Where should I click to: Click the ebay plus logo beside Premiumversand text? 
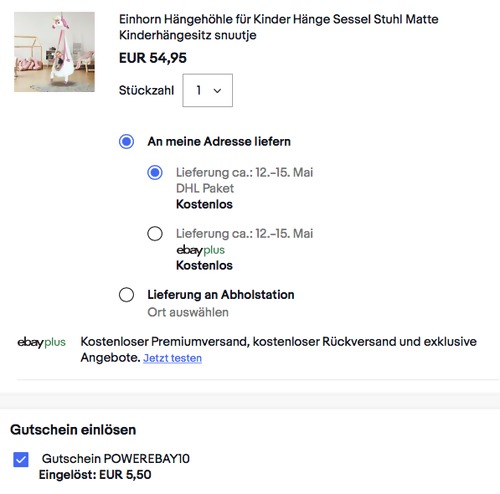click(x=41, y=342)
